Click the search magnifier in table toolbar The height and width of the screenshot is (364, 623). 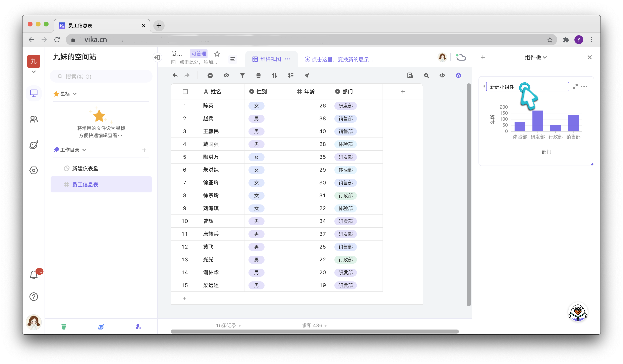click(x=426, y=76)
